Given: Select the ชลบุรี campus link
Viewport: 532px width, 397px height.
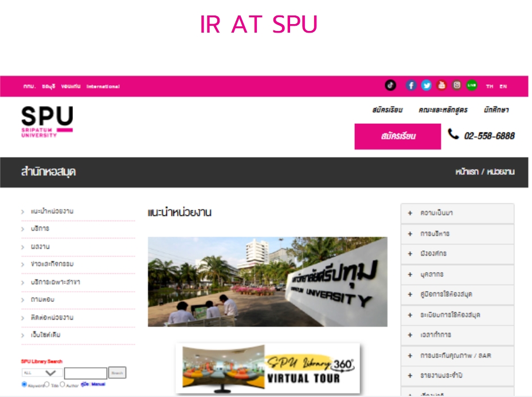Looking at the screenshot, I should (49, 86).
